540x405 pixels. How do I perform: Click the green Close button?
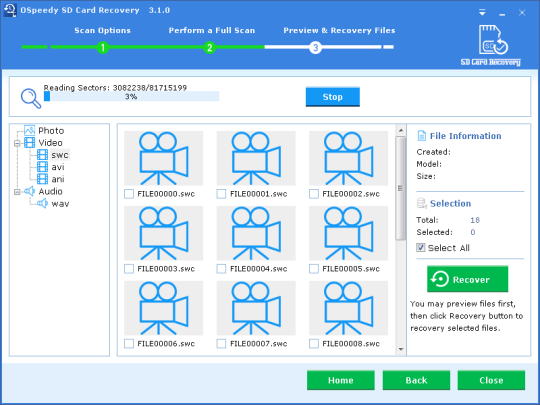point(491,380)
